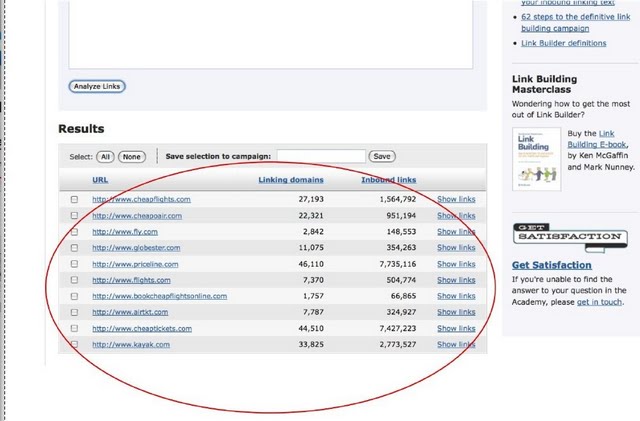Open Link Builder definitions link
The width and height of the screenshot is (640, 421).
[x=564, y=43]
